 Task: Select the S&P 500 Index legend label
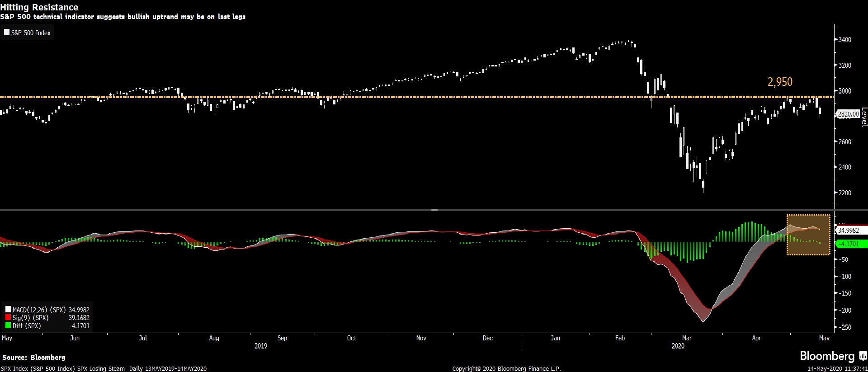[x=31, y=33]
